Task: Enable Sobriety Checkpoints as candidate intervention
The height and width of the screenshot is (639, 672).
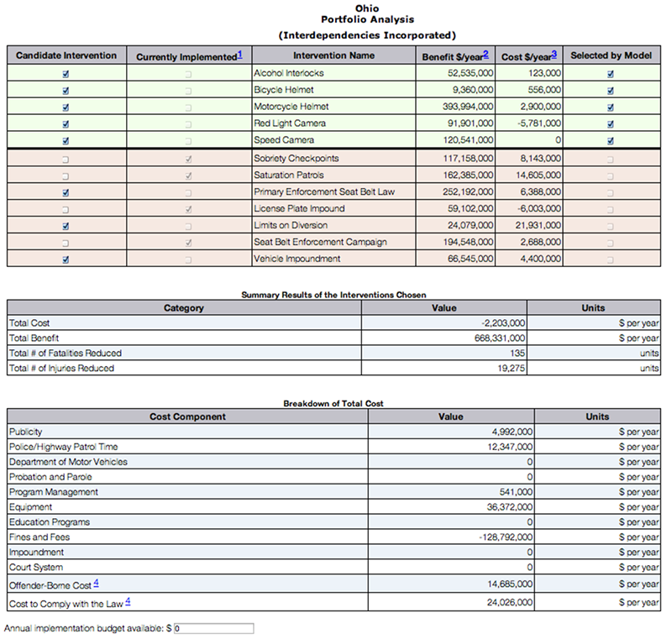Action: point(66,159)
